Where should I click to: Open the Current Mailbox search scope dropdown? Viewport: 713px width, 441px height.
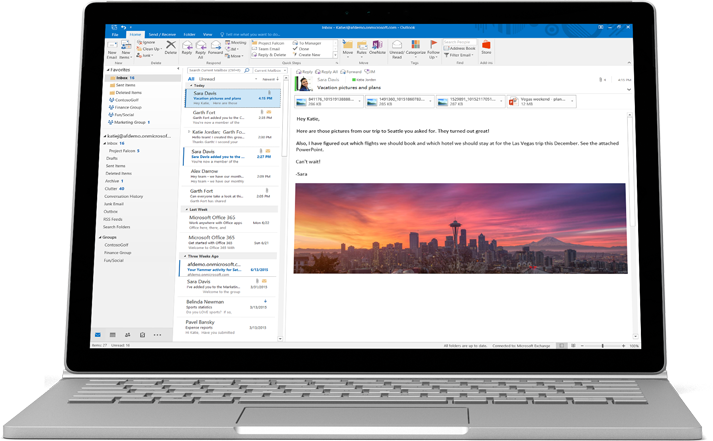(x=268, y=71)
